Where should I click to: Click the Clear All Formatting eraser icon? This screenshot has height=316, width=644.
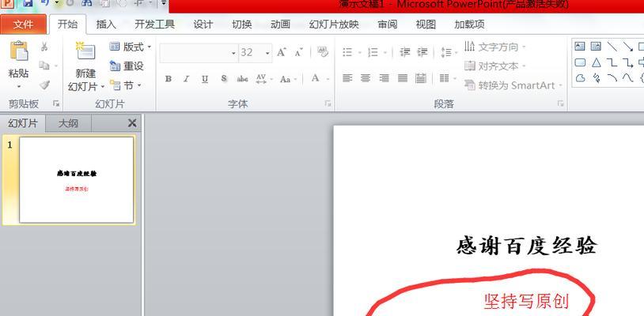[x=323, y=52]
